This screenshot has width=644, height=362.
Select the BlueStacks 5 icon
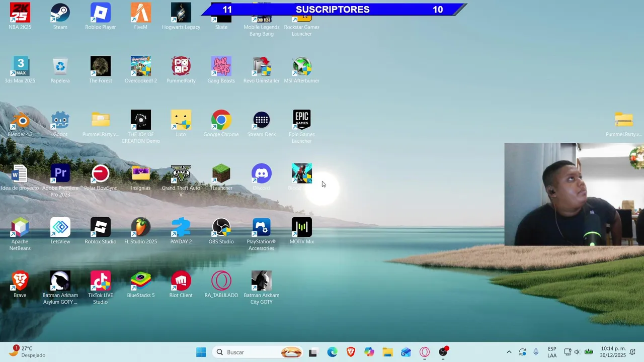coord(141,282)
